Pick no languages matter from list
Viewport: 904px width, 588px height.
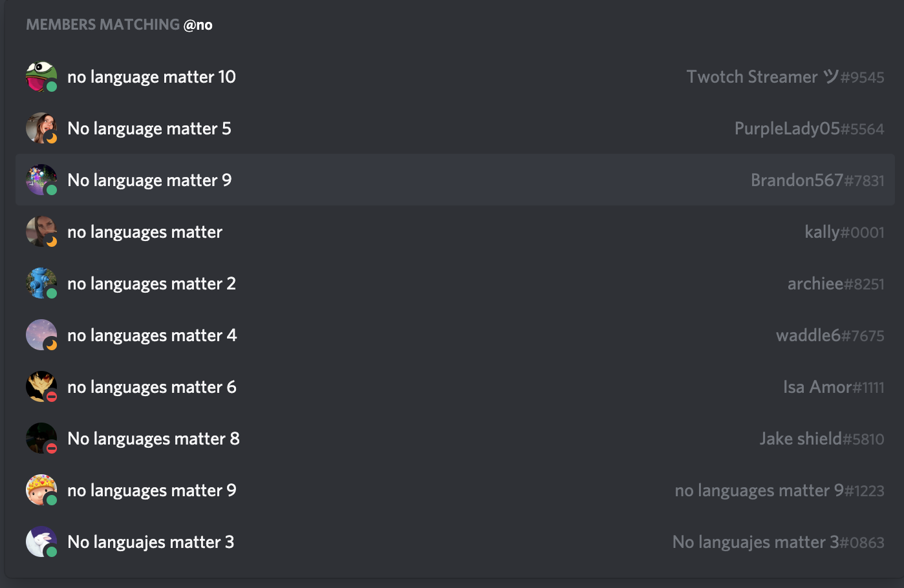145,232
